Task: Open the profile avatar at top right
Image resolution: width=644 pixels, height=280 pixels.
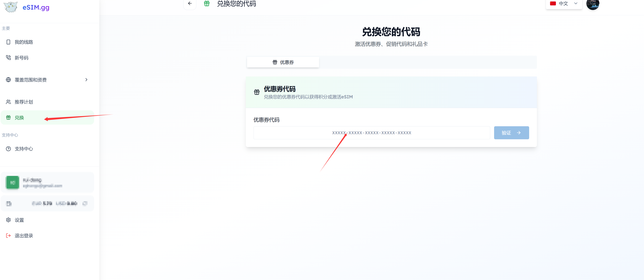Action: pyautogui.click(x=593, y=3)
